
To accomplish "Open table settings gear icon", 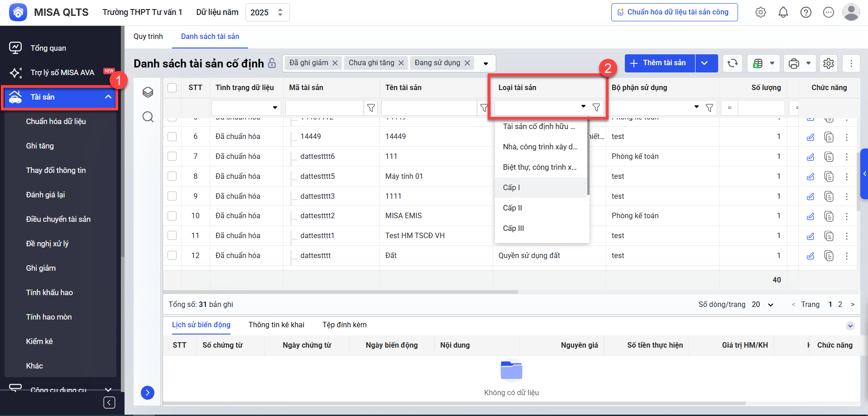I will click(x=828, y=63).
